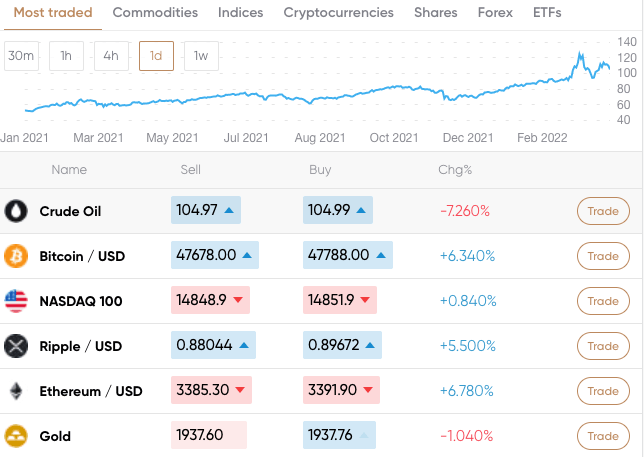
Task: Click the -7.260% change value
Action: click(465, 211)
